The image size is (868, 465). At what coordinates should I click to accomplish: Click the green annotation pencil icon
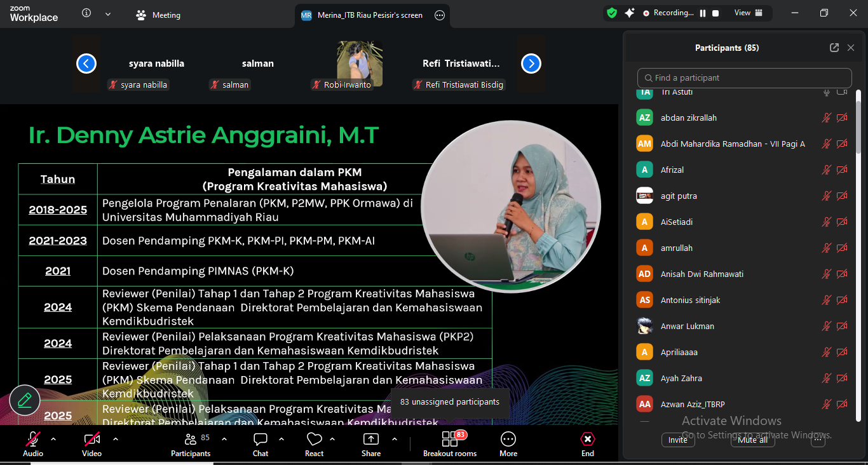[x=25, y=400]
